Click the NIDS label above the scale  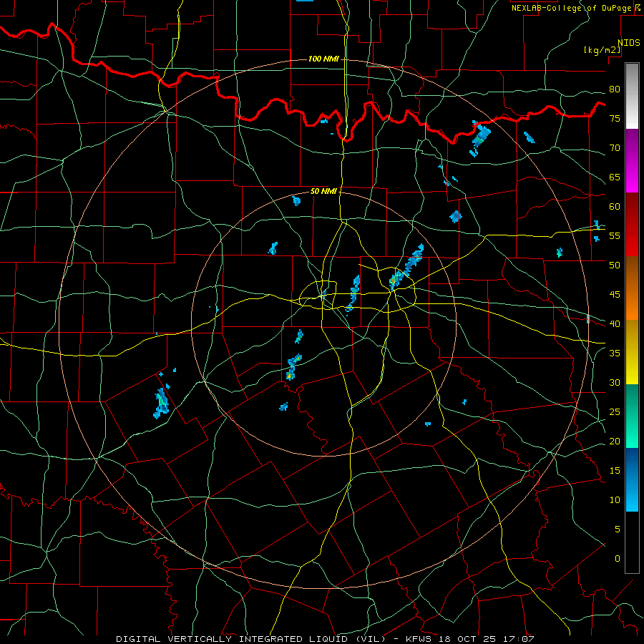629,43
